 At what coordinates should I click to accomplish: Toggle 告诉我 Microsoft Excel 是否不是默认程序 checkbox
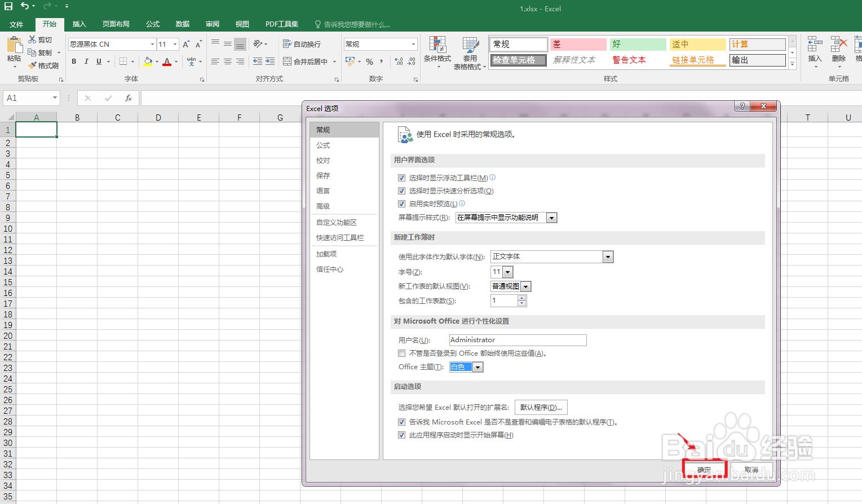tap(402, 422)
